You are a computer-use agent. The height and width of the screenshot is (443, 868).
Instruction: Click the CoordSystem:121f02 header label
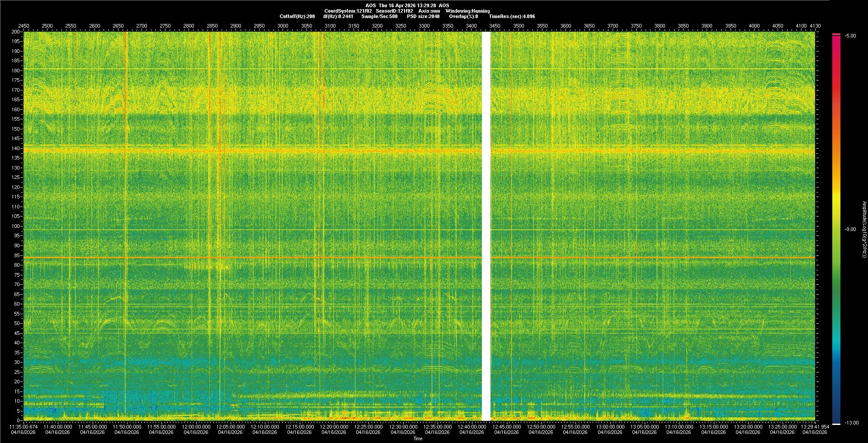coord(348,11)
